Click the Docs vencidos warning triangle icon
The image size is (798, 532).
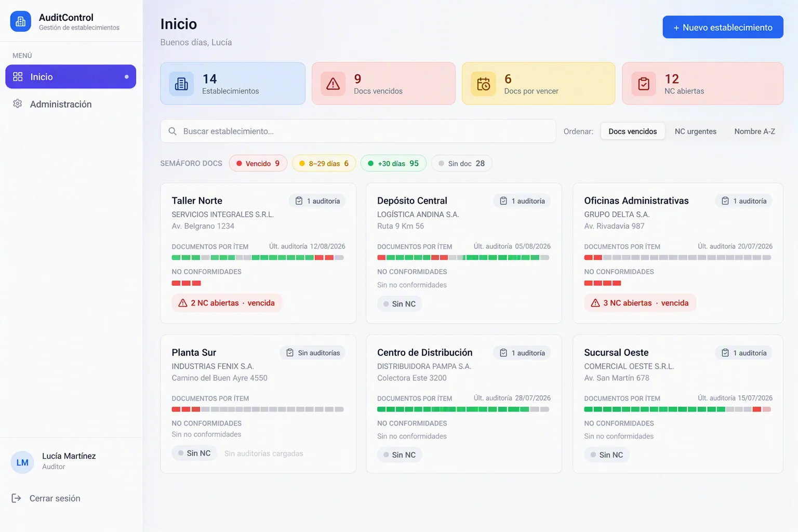pyautogui.click(x=333, y=84)
